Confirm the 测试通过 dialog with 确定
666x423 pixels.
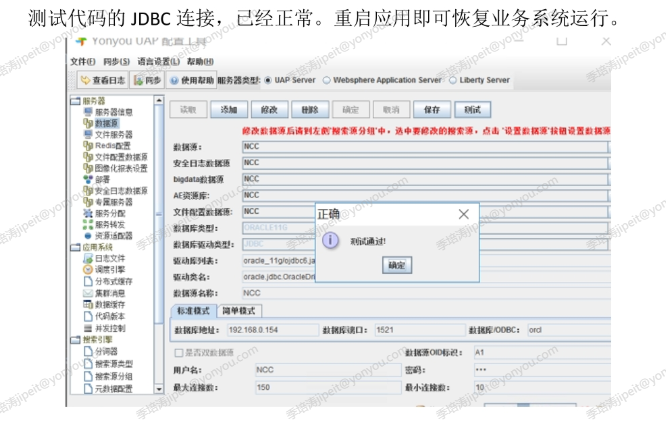[397, 265]
